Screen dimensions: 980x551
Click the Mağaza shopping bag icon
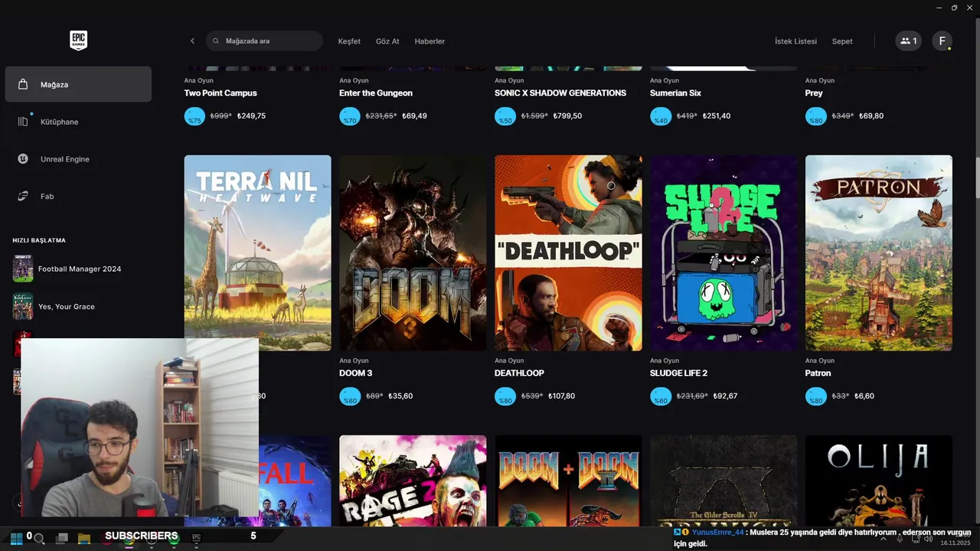tap(23, 84)
